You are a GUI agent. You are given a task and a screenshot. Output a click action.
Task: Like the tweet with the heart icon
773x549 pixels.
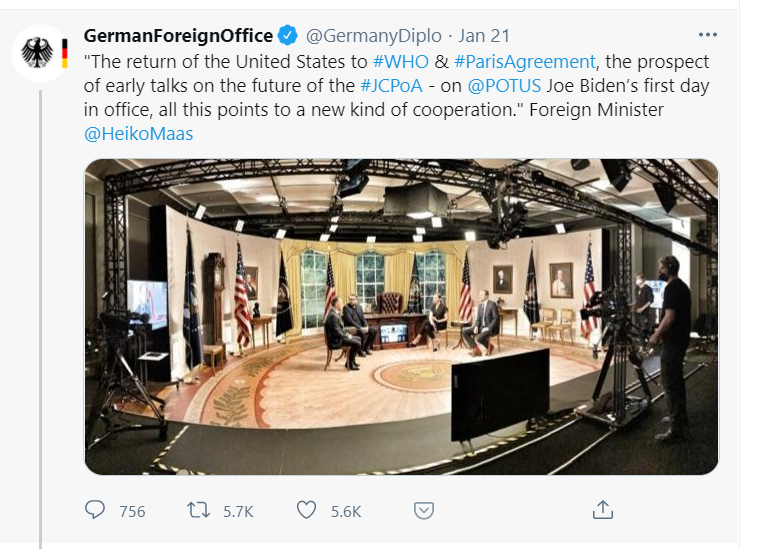(x=307, y=510)
